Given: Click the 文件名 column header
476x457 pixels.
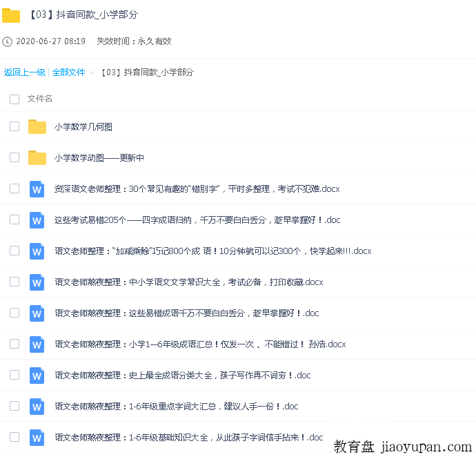Looking at the screenshot, I should click(x=40, y=99).
